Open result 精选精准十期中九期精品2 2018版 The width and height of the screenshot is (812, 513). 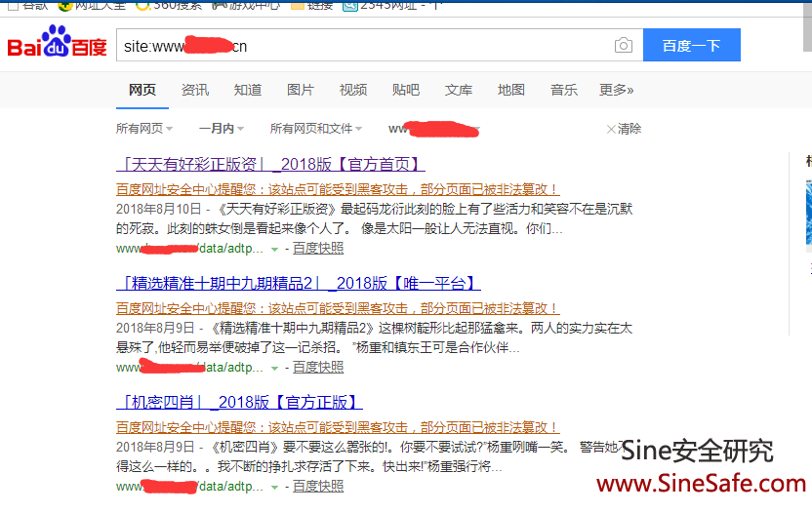pyautogui.click(x=299, y=283)
